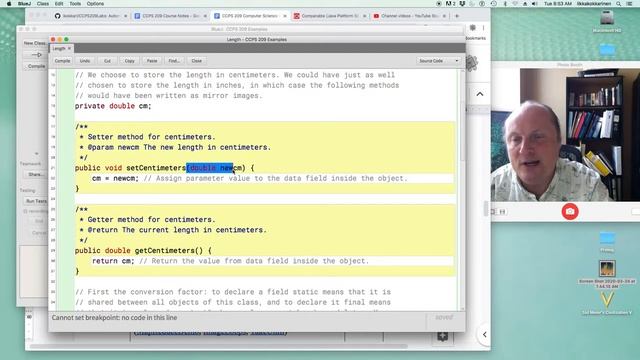Click the screen recording icon in menu bar
Screen dimensions: 640x360
tap(439, 4)
